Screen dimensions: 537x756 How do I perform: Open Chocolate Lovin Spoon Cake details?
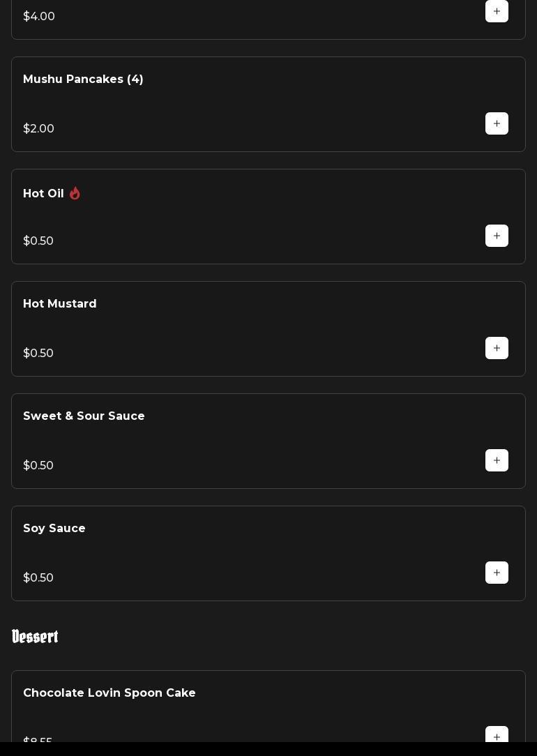tap(109, 693)
